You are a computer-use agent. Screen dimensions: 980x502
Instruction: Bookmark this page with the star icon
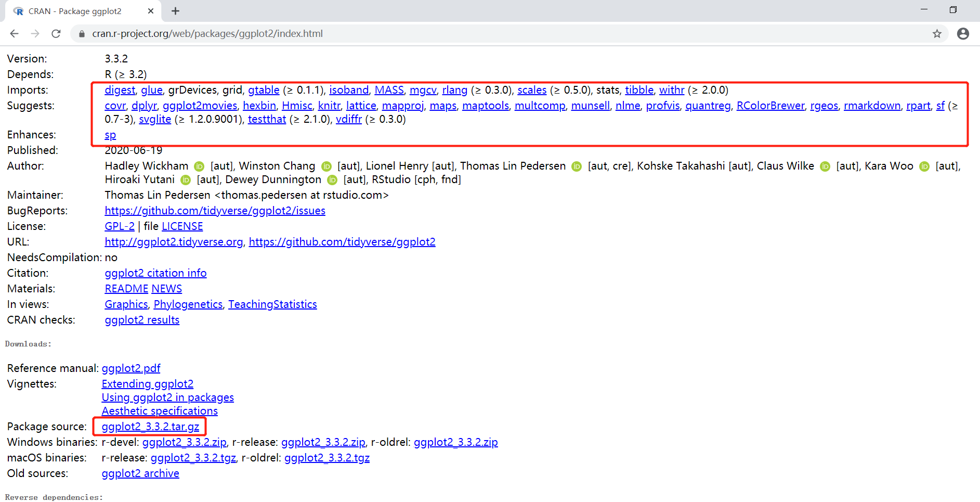[937, 34]
